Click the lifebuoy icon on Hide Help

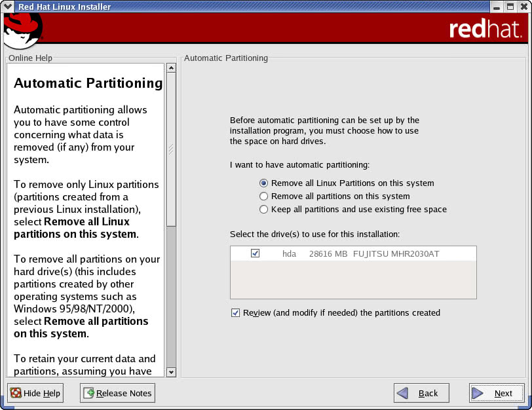click(16, 393)
